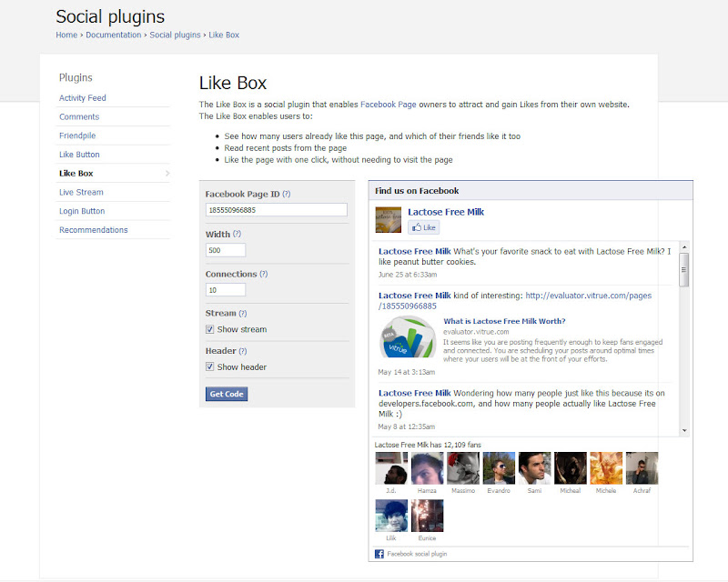Screen dimensions: 728x582
Task: Open help tooltip next to Width
Action: [237, 234]
